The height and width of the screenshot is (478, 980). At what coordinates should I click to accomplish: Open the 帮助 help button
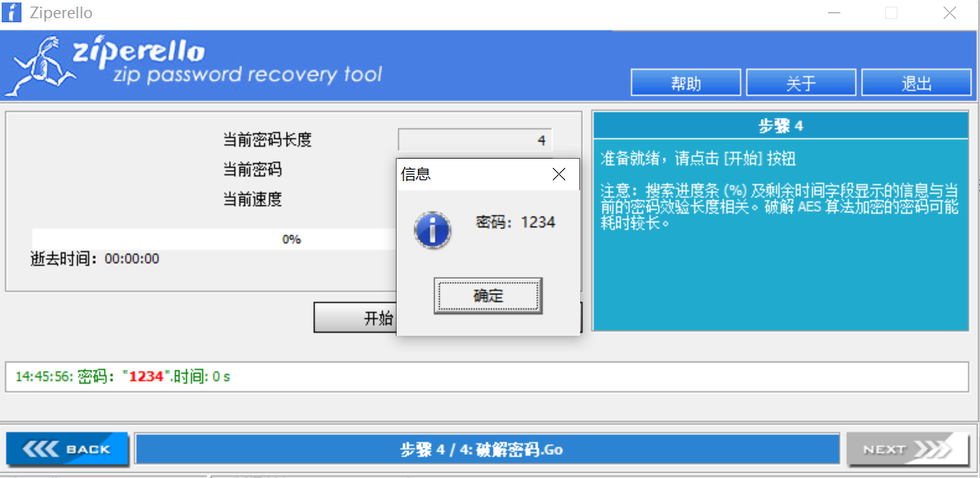point(686,84)
